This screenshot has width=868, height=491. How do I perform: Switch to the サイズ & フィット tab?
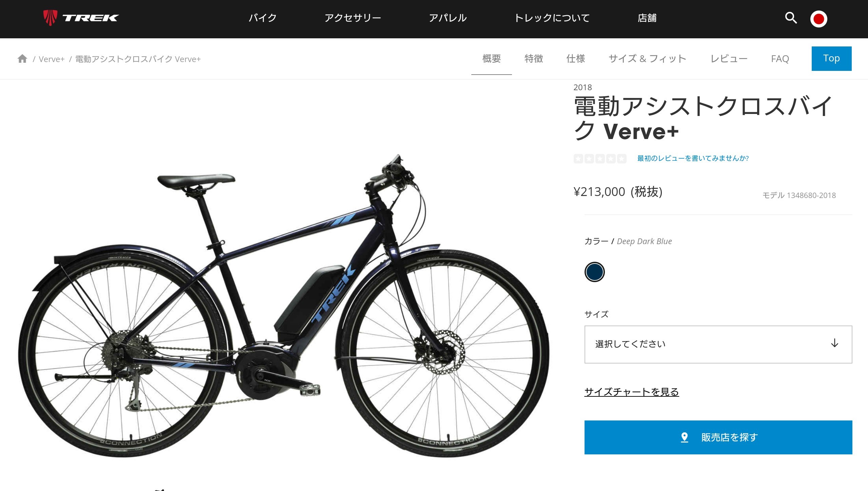pos(648,59)
